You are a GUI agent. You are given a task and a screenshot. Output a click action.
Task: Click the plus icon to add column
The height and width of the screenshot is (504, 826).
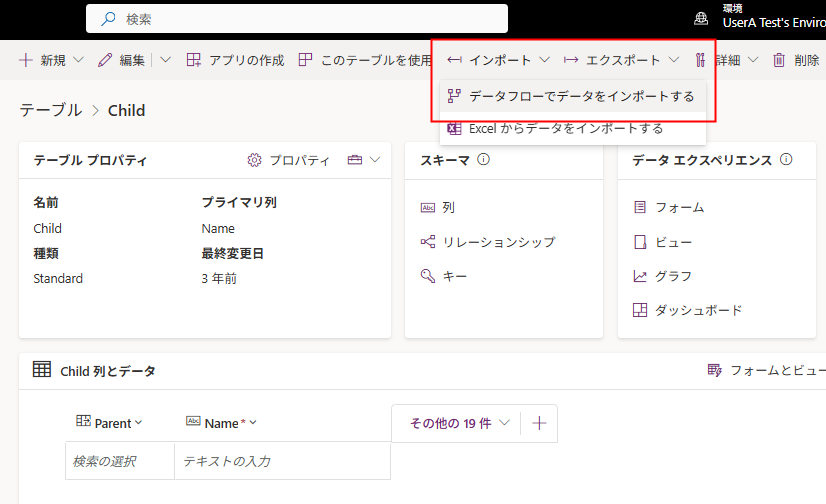540,423
